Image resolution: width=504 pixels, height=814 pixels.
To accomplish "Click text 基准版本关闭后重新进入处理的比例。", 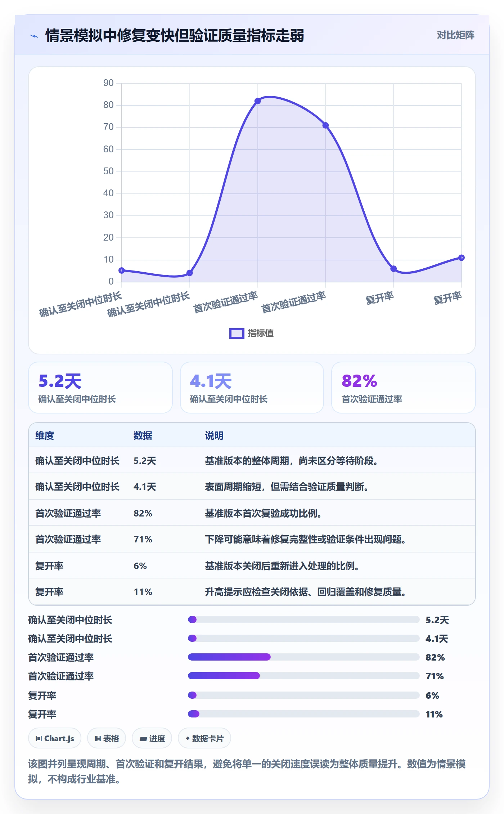I will coord(282,566).
